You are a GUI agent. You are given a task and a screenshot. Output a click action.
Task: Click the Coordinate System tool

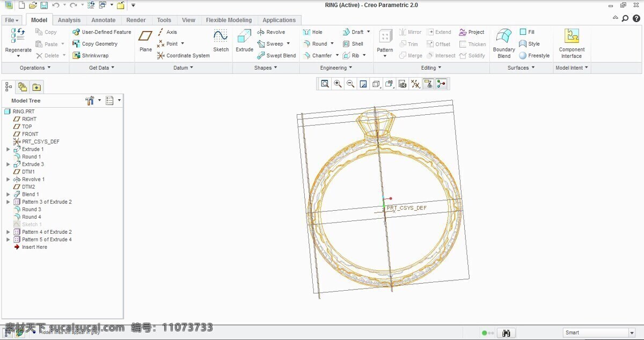pyautogui.click(x=183, y=56)
